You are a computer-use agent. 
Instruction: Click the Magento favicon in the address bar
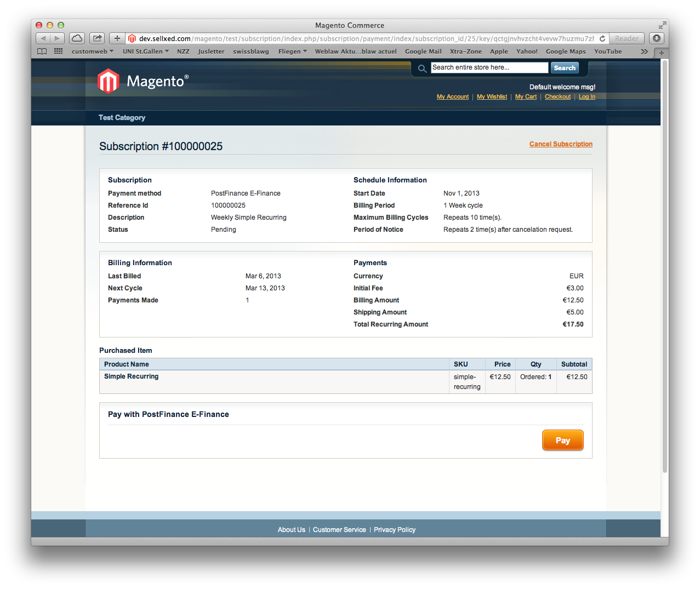click(x=132, y=38)
